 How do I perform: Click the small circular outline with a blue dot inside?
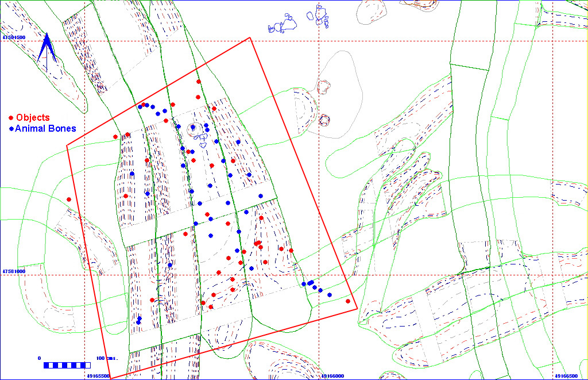point(193,127)
